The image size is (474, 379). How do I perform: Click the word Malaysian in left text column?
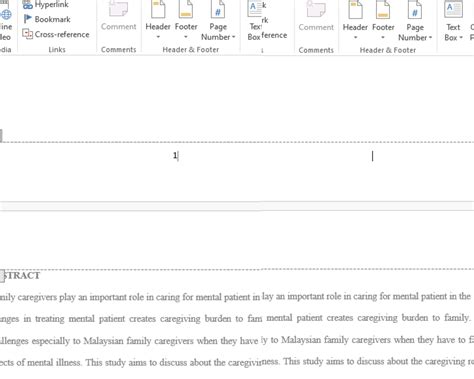click(x=103, y=341)
